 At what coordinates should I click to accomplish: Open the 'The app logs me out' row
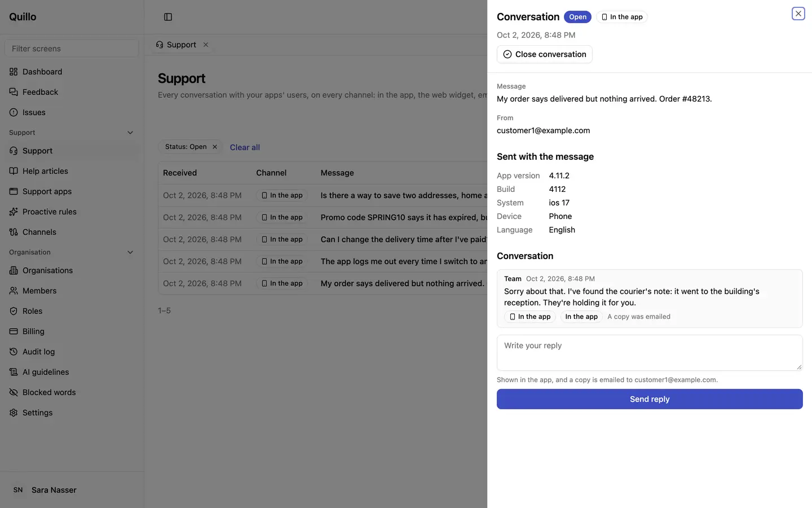tap(323, 261)
